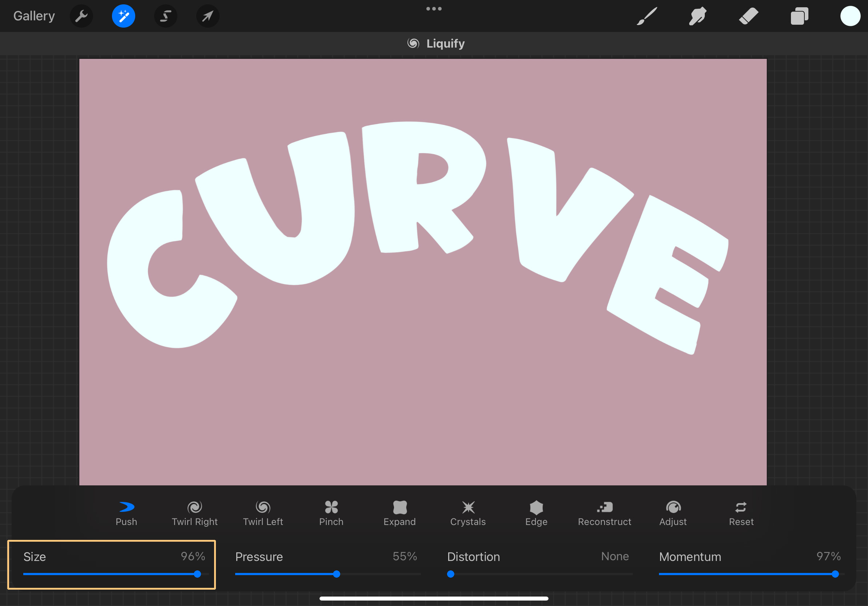
Task: Select the Smudge tool
Action: click(698, 16)
